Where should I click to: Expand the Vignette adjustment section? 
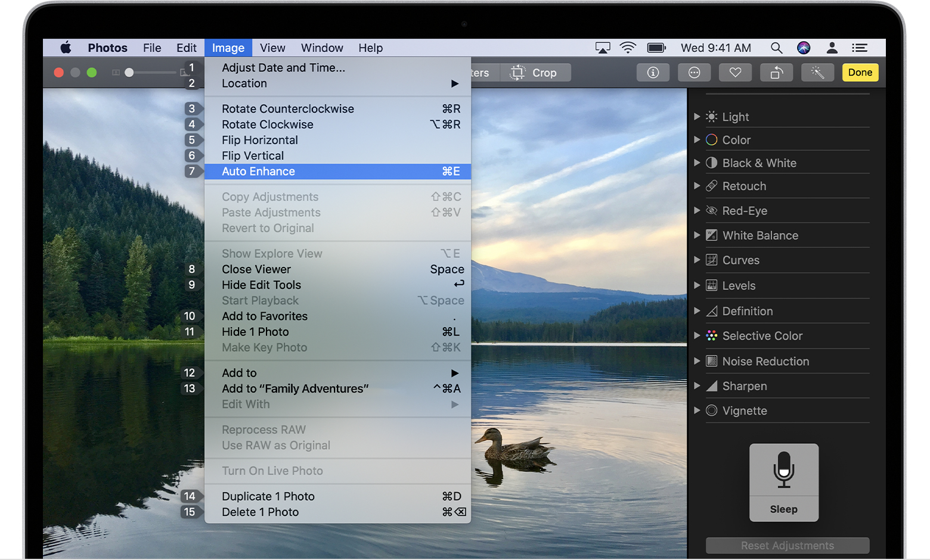pos(697,410)
